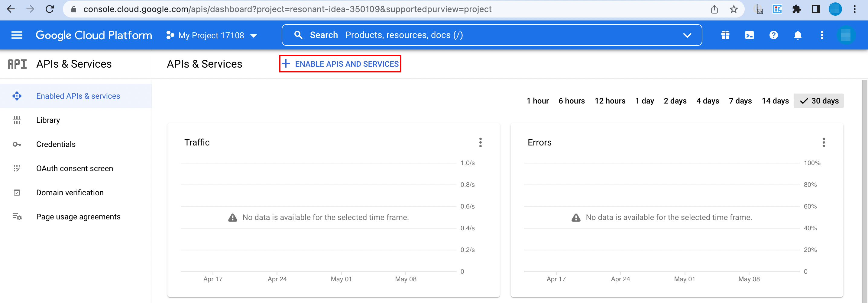This screenshot has width=868, height=303.
Task: Click the lock icon in the address bar
Action: click(x=74, y=9)
